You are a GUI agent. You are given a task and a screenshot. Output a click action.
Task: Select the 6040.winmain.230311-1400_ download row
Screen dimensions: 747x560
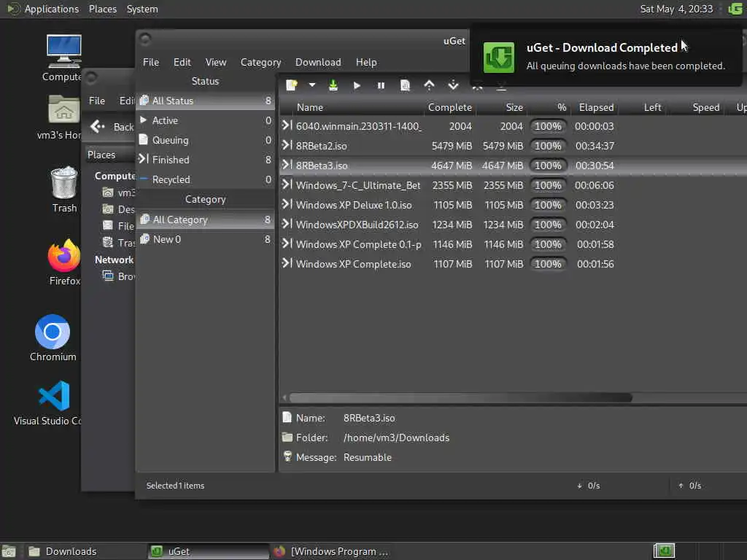coord(513,126)
